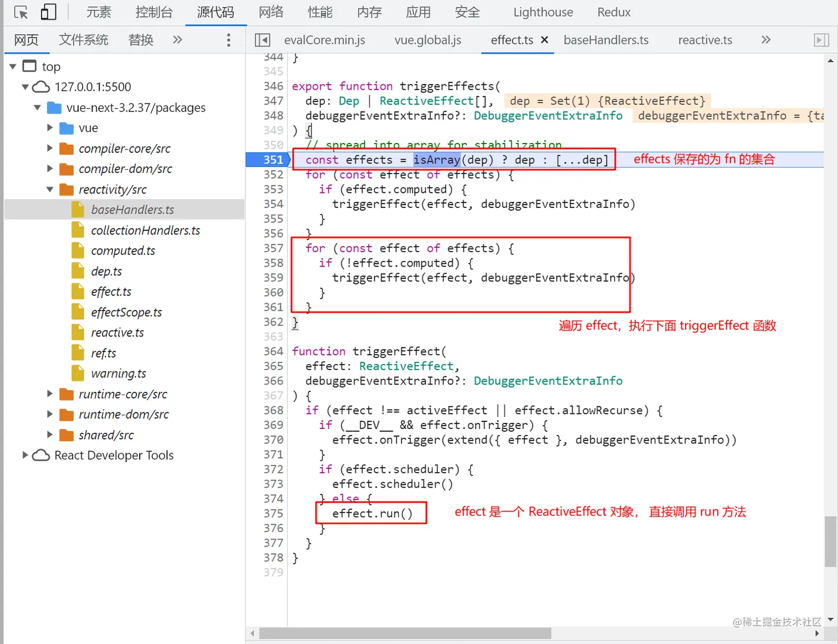Open the three-dot navigator options menu
This screenshot has height=644, width=838.
click(228, 40)
